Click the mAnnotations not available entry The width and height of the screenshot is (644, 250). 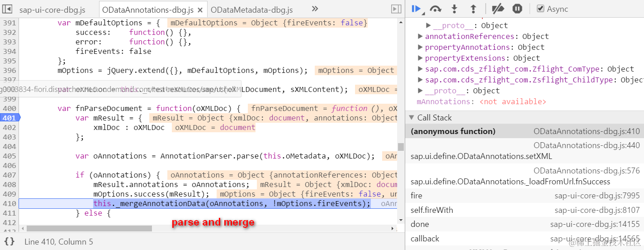click(481, 101)
